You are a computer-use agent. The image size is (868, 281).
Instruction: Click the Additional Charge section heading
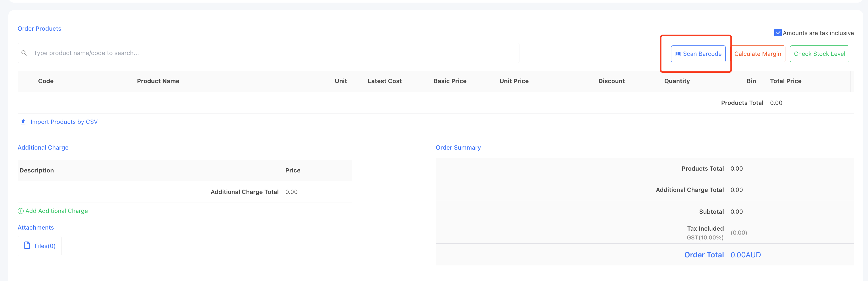pos(43,148)
